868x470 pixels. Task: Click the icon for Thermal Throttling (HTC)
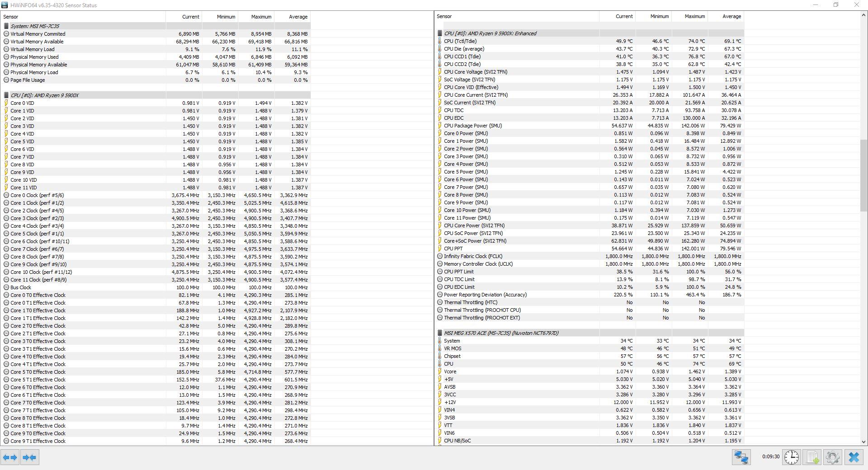440,302
